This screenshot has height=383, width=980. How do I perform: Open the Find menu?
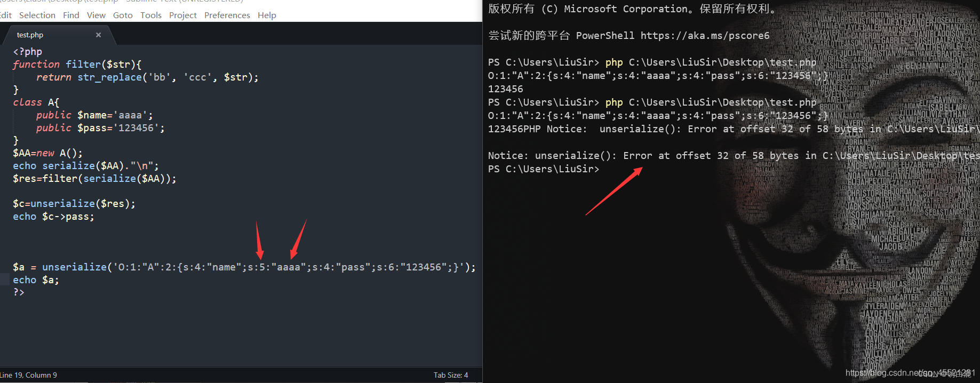pos(71,15)
